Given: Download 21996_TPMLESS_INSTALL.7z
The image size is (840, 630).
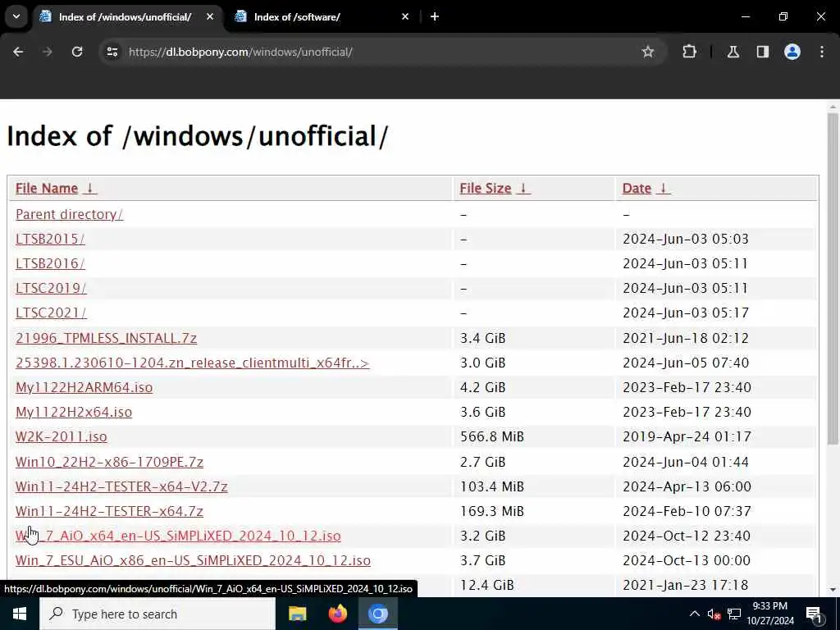Looking at the screenshot, I should (x=106, y=339).
